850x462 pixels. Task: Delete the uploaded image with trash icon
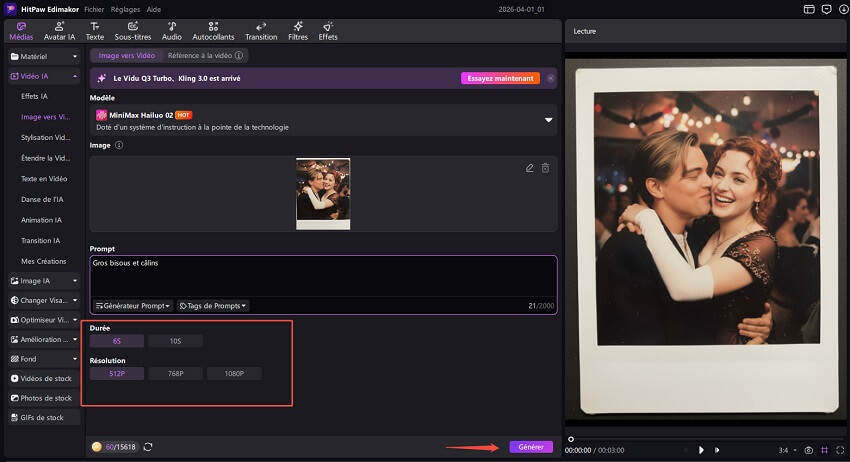[545, 168]
